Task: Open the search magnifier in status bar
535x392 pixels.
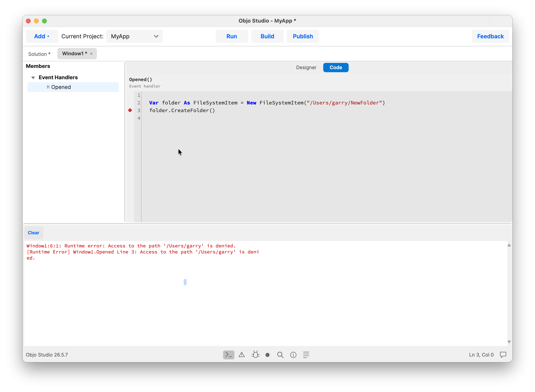Action: pos(280,355)
